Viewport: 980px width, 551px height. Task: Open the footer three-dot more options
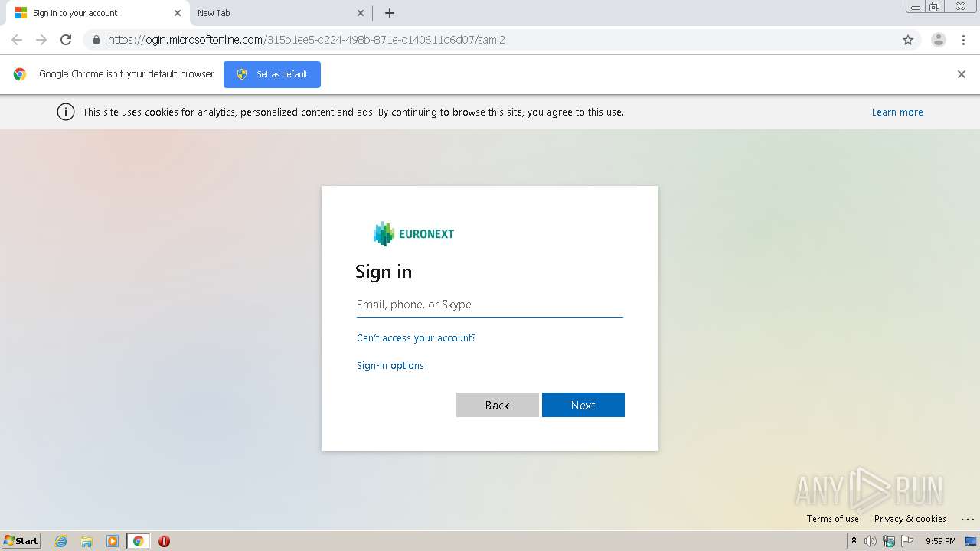click(967, 519)
